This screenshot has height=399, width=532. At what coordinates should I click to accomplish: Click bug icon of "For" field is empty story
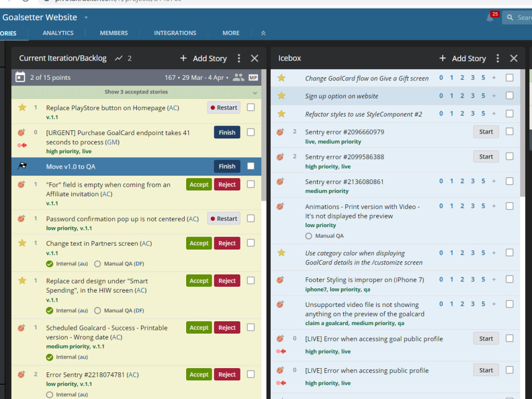21,185
